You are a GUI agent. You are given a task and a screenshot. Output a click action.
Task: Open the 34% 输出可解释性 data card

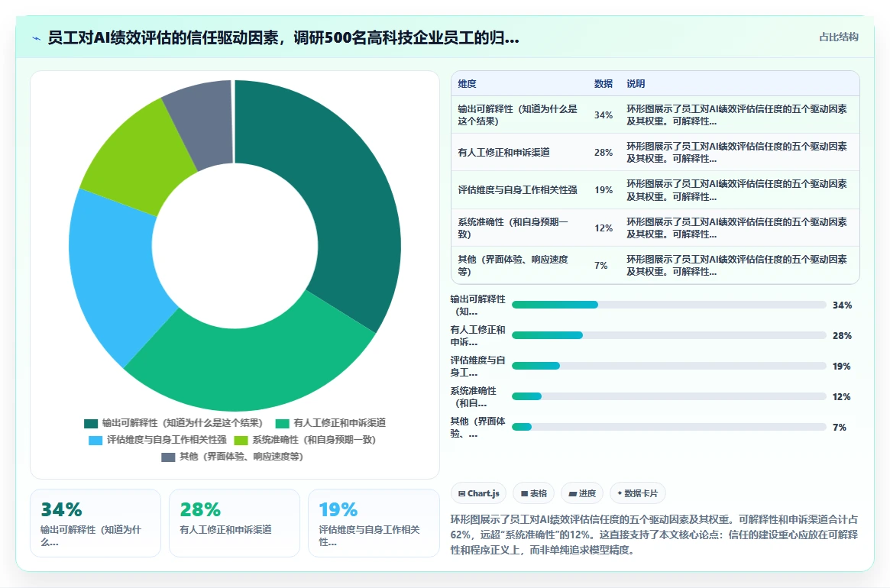tap(95, 523)
